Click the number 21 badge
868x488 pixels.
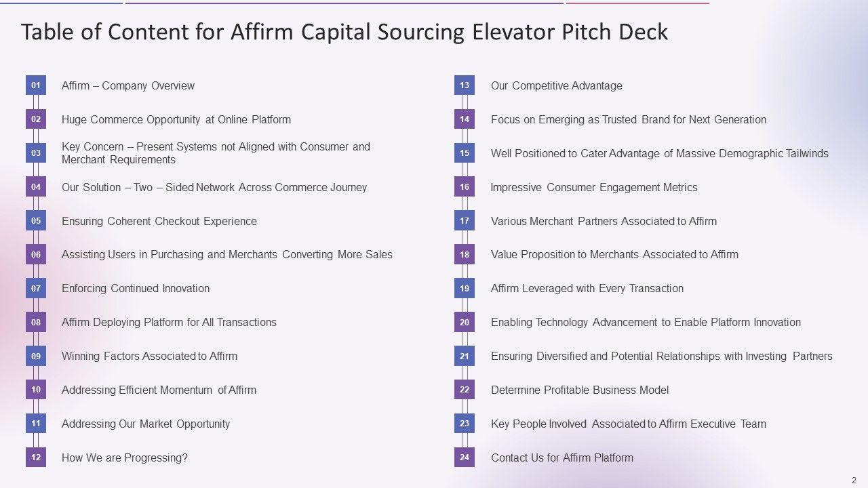(465, 357)
